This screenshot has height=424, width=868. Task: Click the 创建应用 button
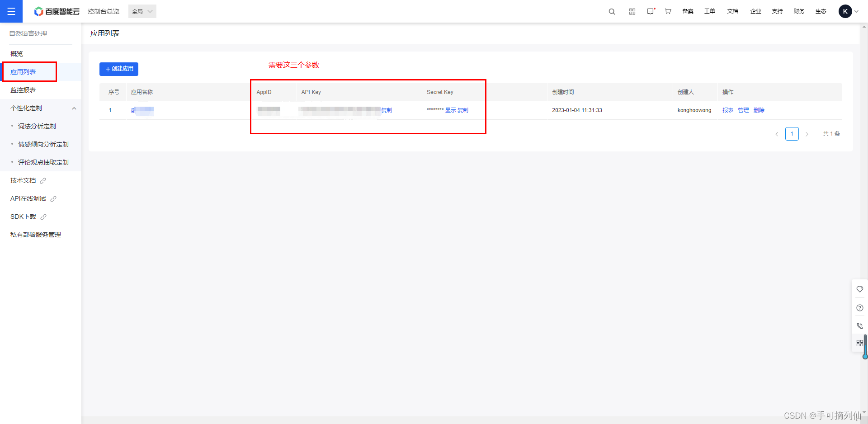119,69
